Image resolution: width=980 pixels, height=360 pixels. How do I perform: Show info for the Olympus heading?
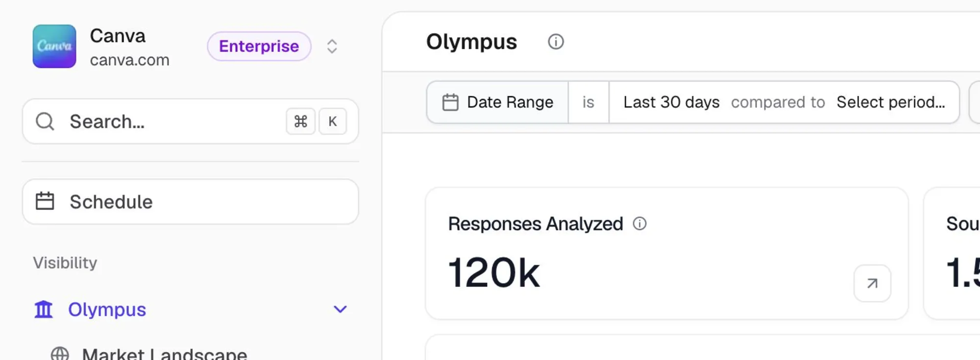click(x=556, y=42)
